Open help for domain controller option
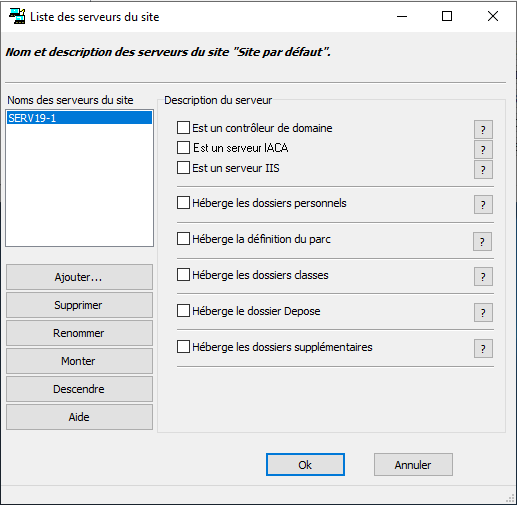Viewport: 517px width, 505px height. pos(483,129)
